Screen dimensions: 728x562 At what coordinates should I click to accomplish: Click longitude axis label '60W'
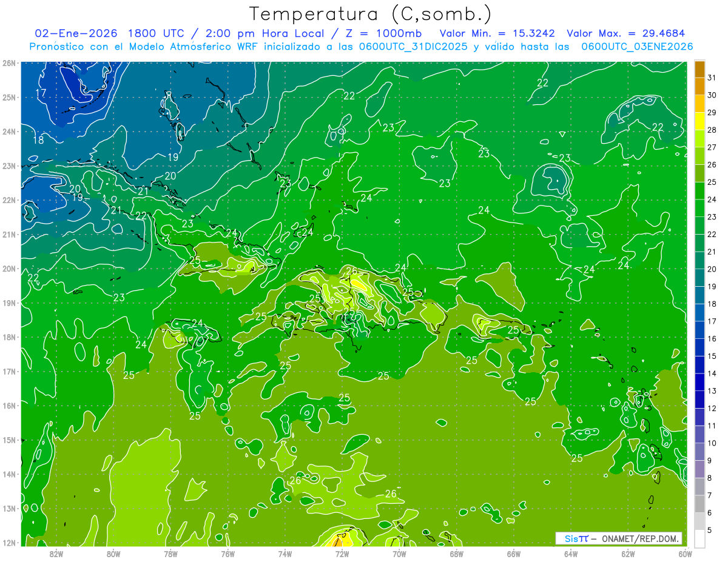pos(686,554)
